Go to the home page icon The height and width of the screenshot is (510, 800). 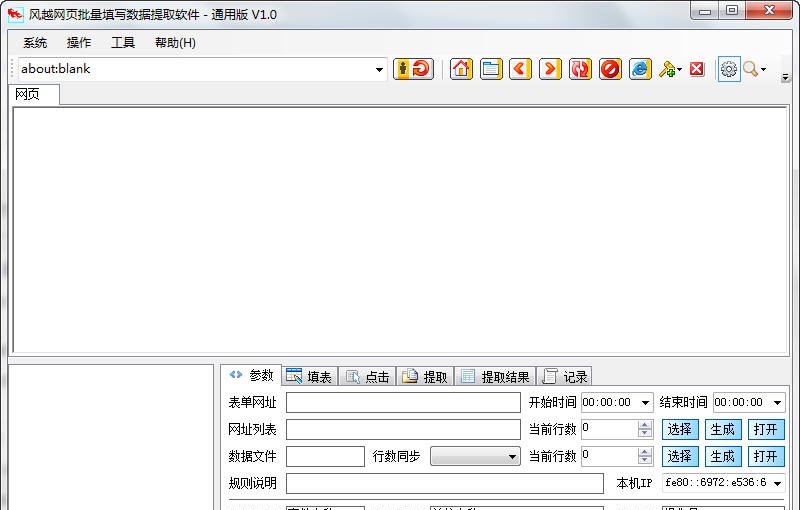tap(461, 69)
